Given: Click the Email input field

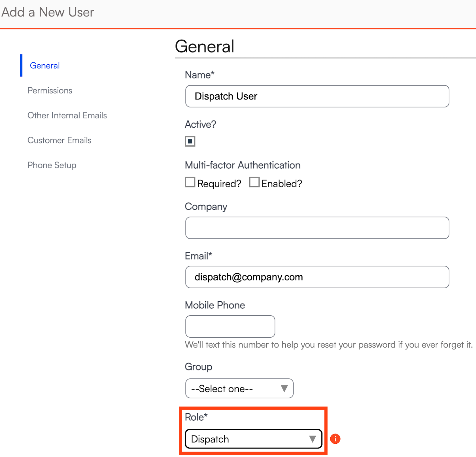Looking at the screenshot, I should click(x=317, y=277).
